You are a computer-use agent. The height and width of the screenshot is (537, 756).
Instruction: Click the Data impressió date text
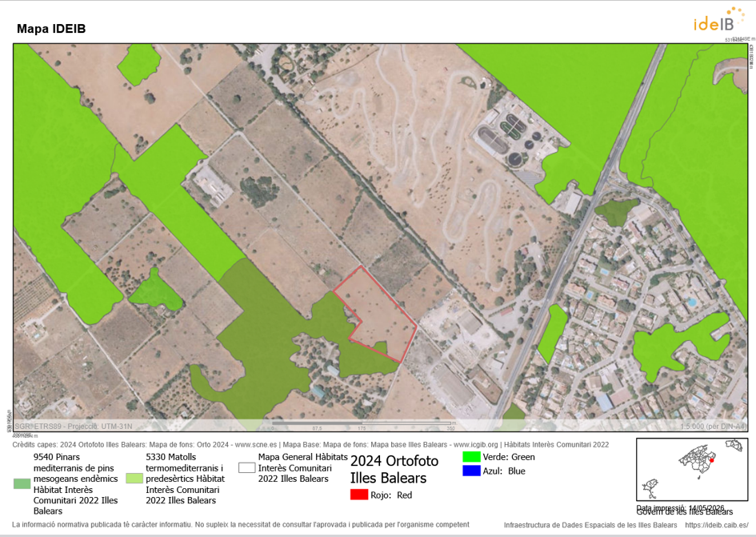pyautogui.click(x=680, y=508)
